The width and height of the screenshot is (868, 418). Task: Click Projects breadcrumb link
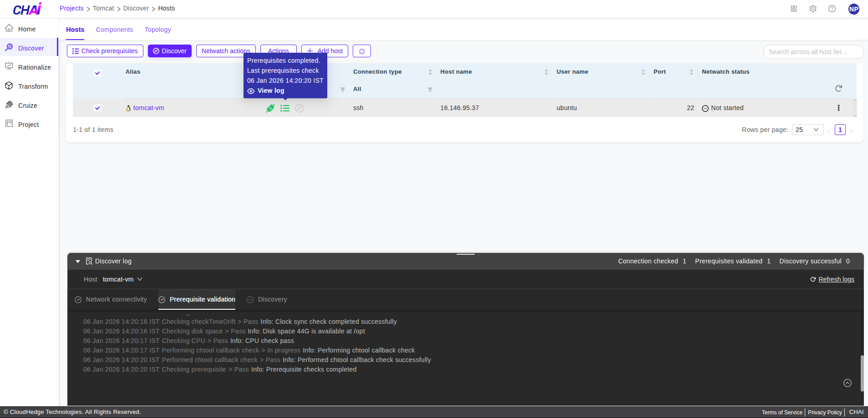[71, 8]
